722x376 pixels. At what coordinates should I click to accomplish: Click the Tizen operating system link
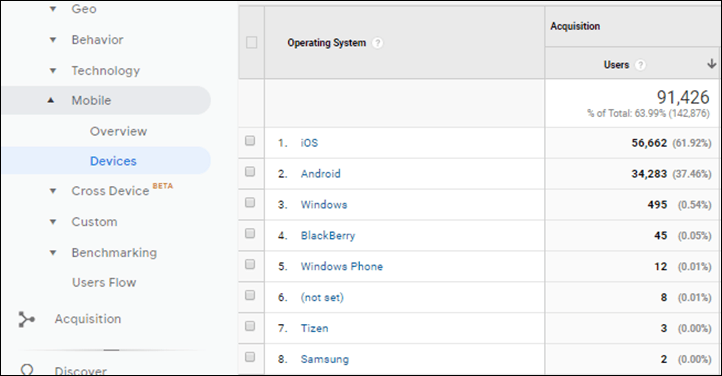click(314, 328)
